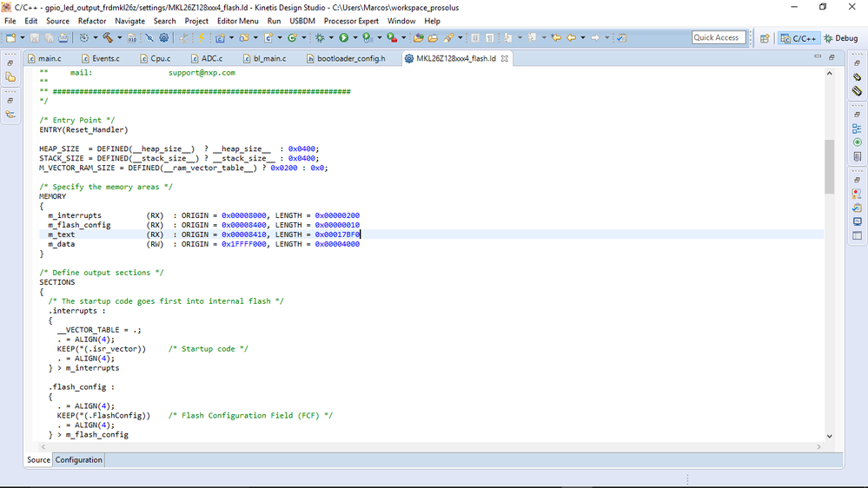868x488 pixels.
Task: Minimize the editor area
Action: tap(818, 56)
